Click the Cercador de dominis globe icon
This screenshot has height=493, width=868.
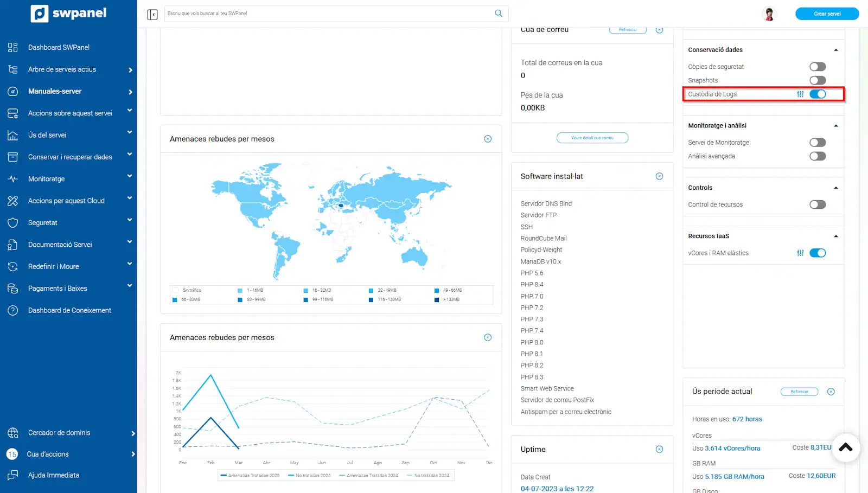[x=13, y=433]
